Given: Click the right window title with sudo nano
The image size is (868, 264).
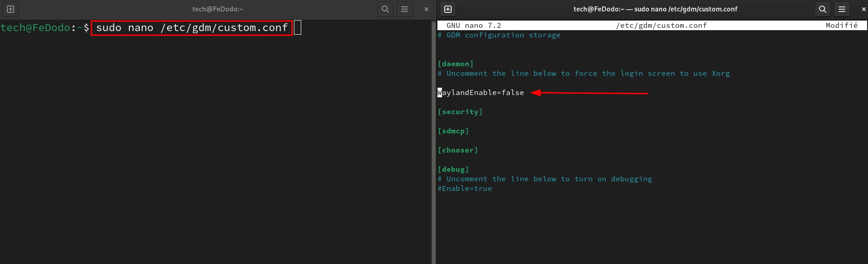Looking at the screenshot, I should tap(655, 9).
